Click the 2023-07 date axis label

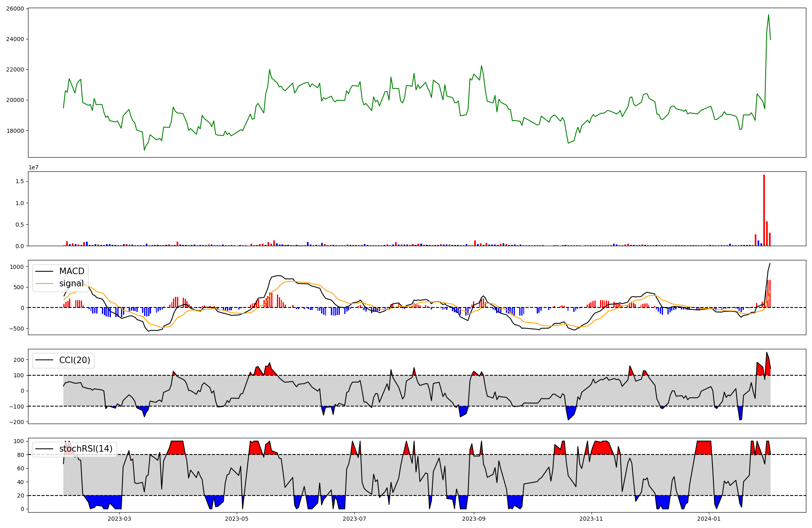tap(354, 519)
